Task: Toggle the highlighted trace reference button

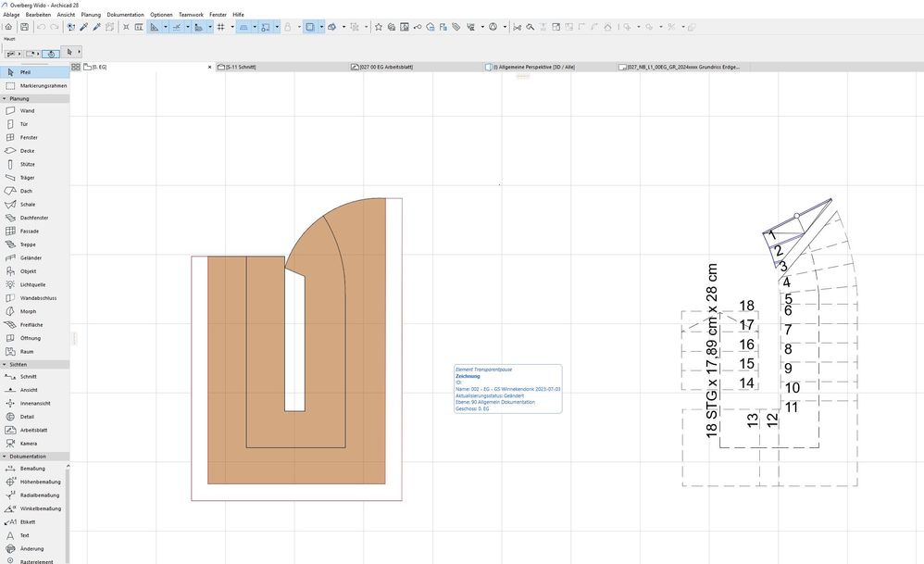Action: [x=311, y=28]
